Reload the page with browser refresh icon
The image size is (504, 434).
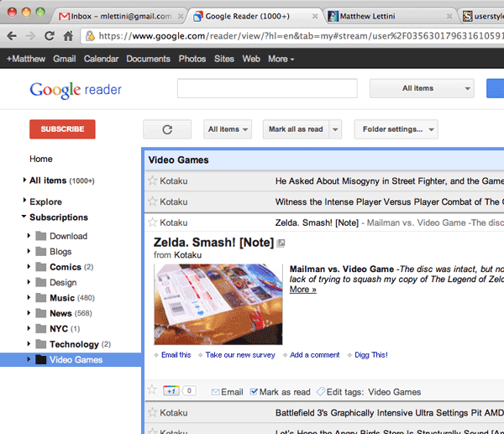tap(50, 35)
